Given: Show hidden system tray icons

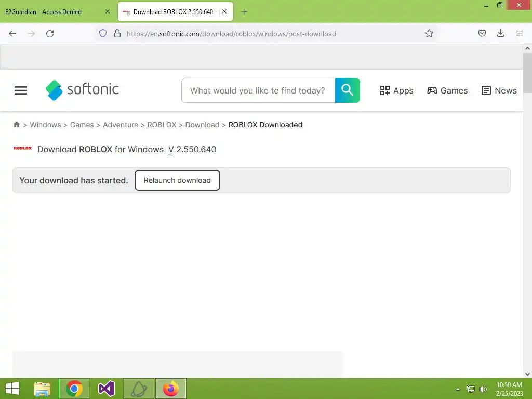Looking at the screenshot, I should [x=458, y=389].
